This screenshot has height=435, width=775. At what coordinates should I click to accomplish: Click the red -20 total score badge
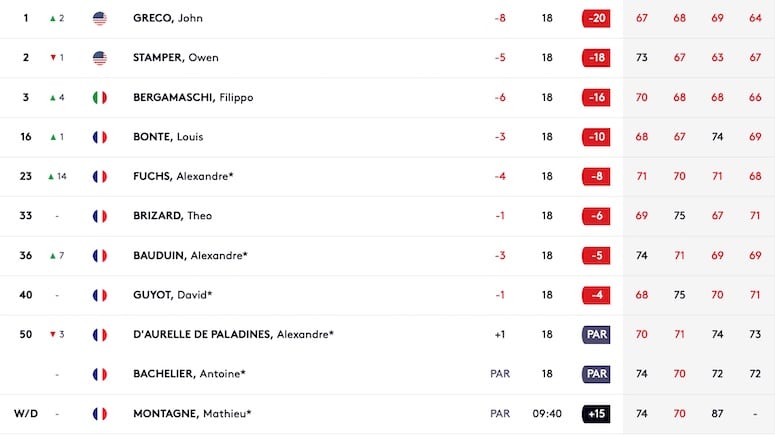point(596,18)
